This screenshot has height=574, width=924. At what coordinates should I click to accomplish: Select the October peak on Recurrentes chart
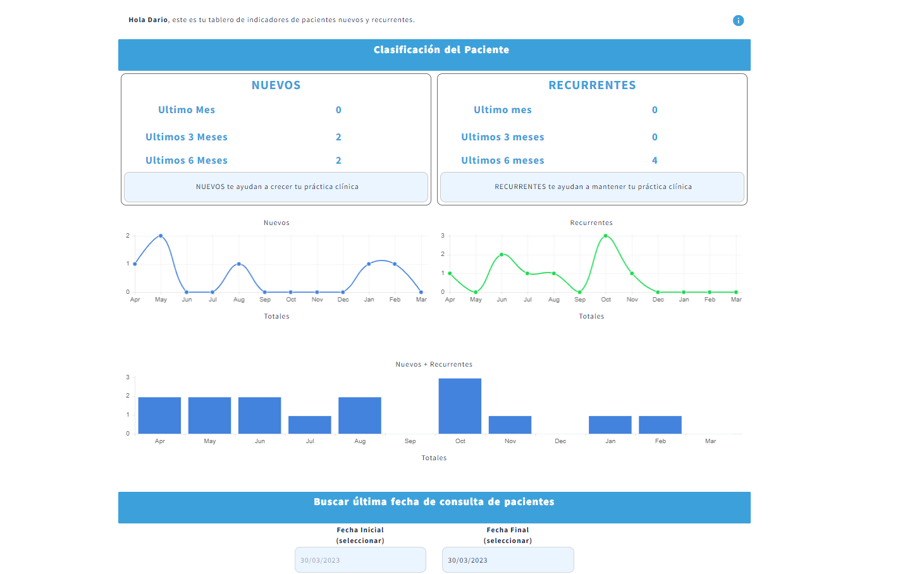pyautogui.click(x=606, y=235)
